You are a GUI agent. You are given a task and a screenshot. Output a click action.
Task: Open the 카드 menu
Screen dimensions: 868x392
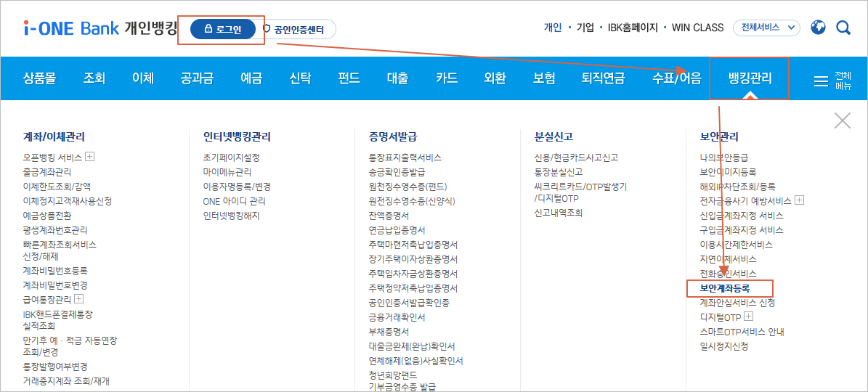(447, 78)
